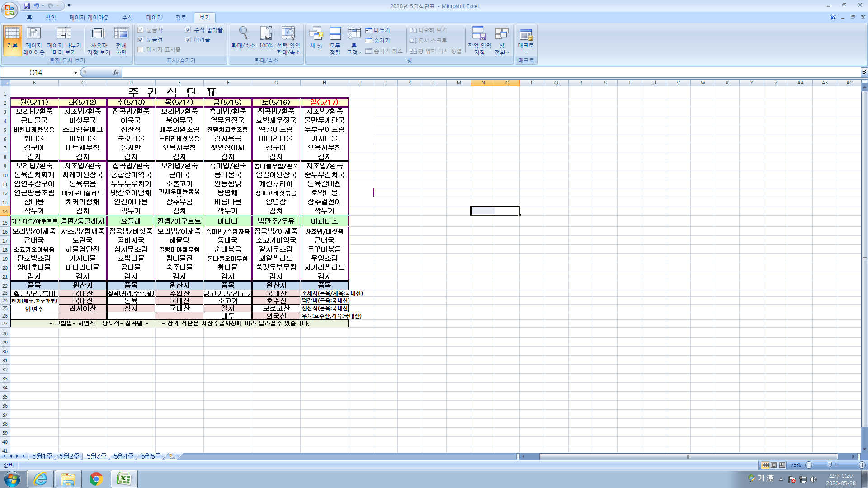Click the 숨기기 hide window button
Screen dimensions: 868x488
tap(378, 41)
